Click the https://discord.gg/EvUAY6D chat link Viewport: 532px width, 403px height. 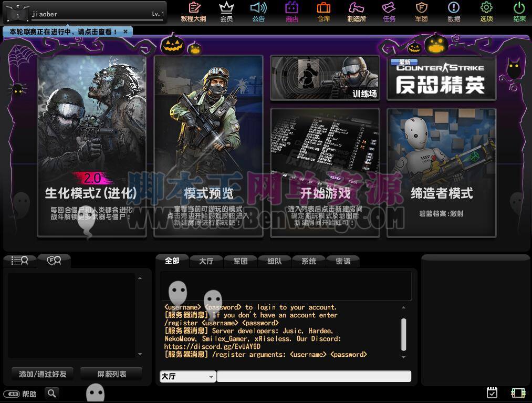pyautogui.click(x=212, y=346)
